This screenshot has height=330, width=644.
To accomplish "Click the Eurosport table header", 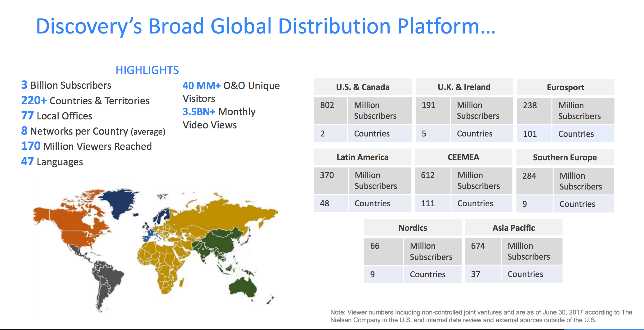I will point(566,87).
